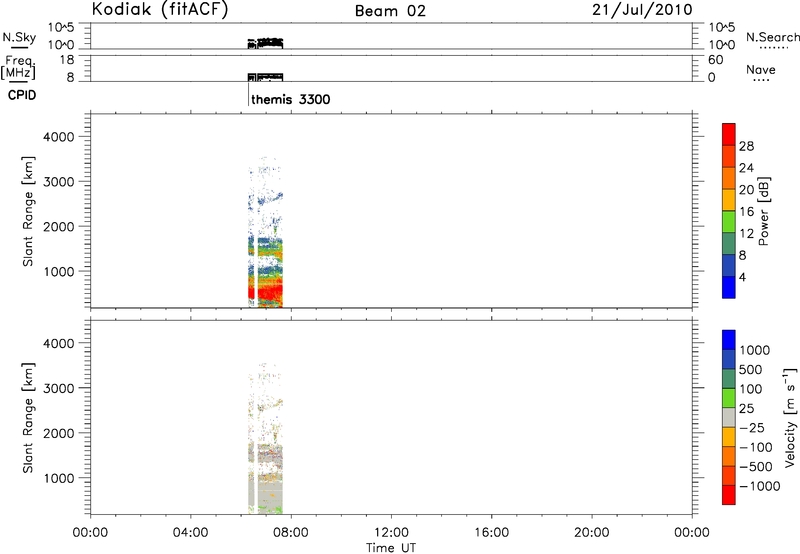Click the red segment of the power color bar
Screen dimensions: 800x554
coord(729,134)
